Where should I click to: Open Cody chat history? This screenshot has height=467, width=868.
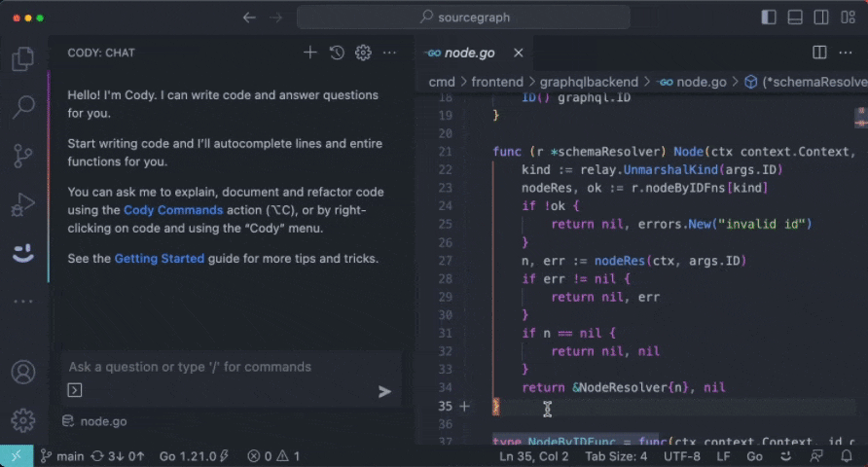337,53
